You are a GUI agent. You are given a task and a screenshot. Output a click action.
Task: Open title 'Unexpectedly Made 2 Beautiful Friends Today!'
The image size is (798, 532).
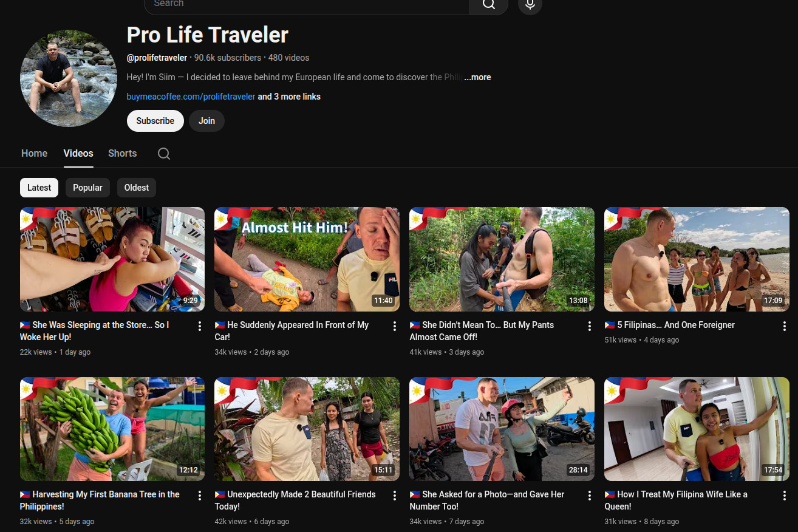(x=296, y=500)
